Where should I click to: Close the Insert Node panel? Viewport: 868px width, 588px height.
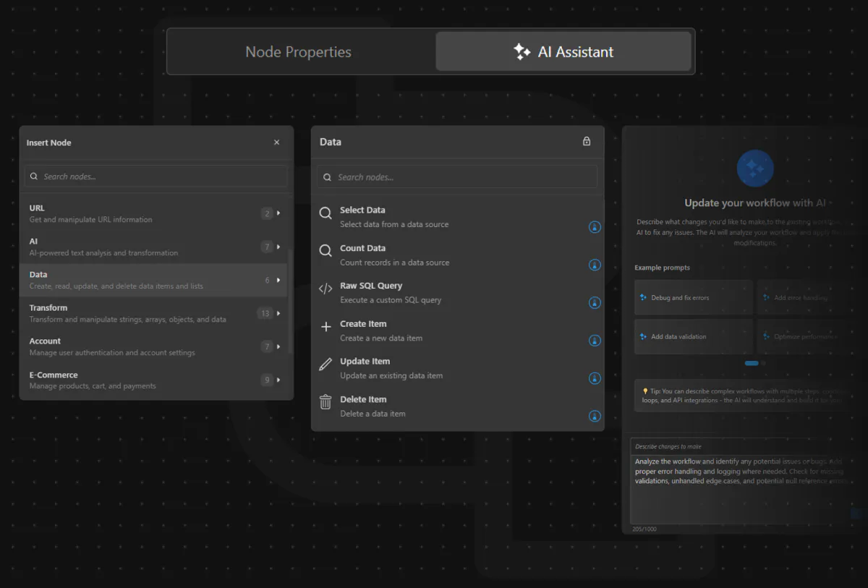pos(276,142)
